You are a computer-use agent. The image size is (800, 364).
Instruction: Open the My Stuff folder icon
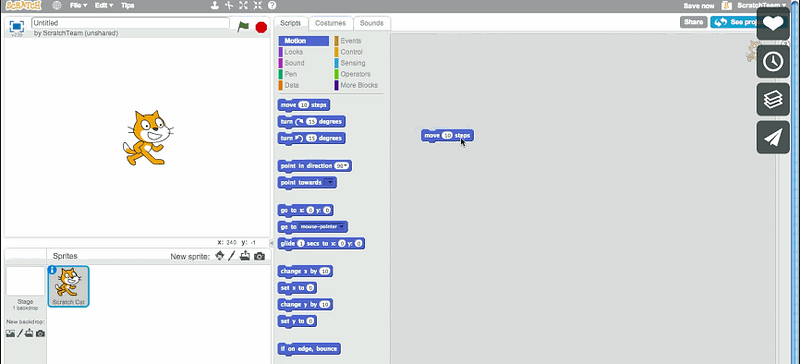click(x=727, y=5)
